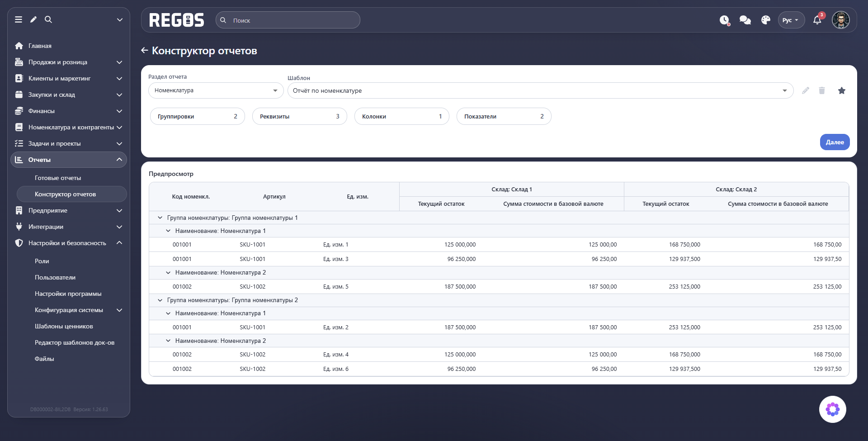868x441 pixels.
Task: Open the notifications bell
Action: point(817,20)
